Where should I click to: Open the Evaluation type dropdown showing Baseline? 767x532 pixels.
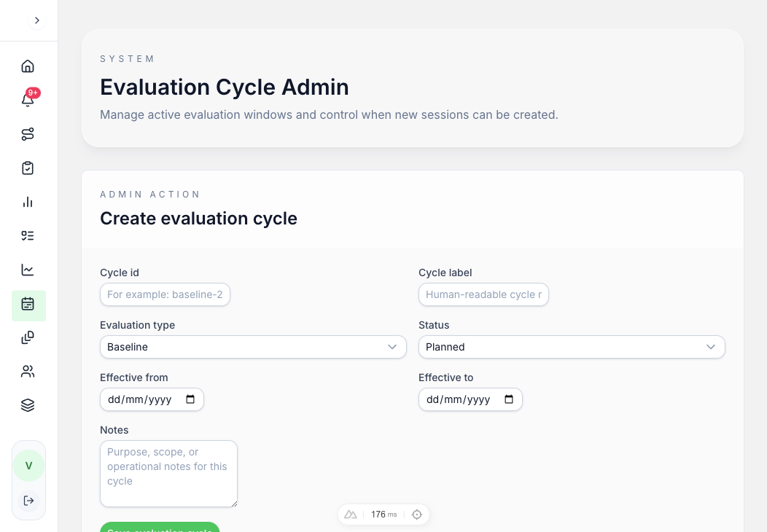(x=253, y=347)
